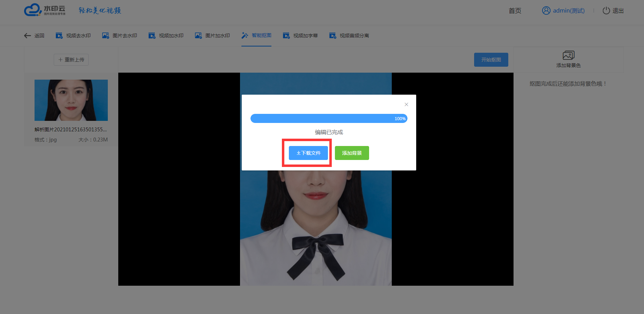Click the 退出 power icon

pos(606,11)
